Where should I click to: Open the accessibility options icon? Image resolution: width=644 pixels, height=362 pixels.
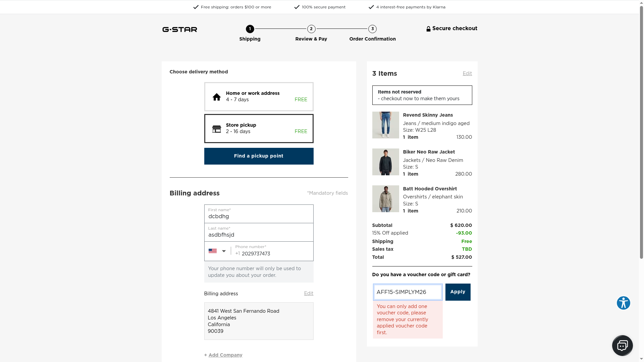[x=623, y=303]
